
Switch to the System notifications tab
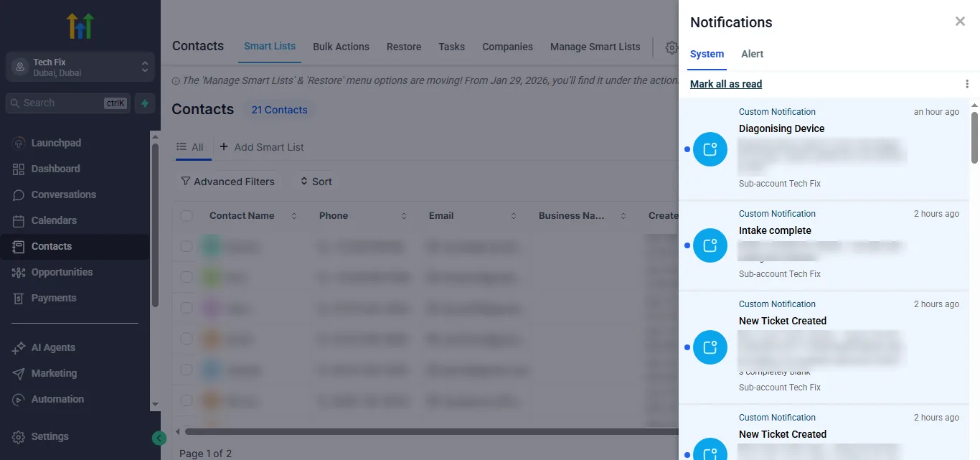[707, 54]
